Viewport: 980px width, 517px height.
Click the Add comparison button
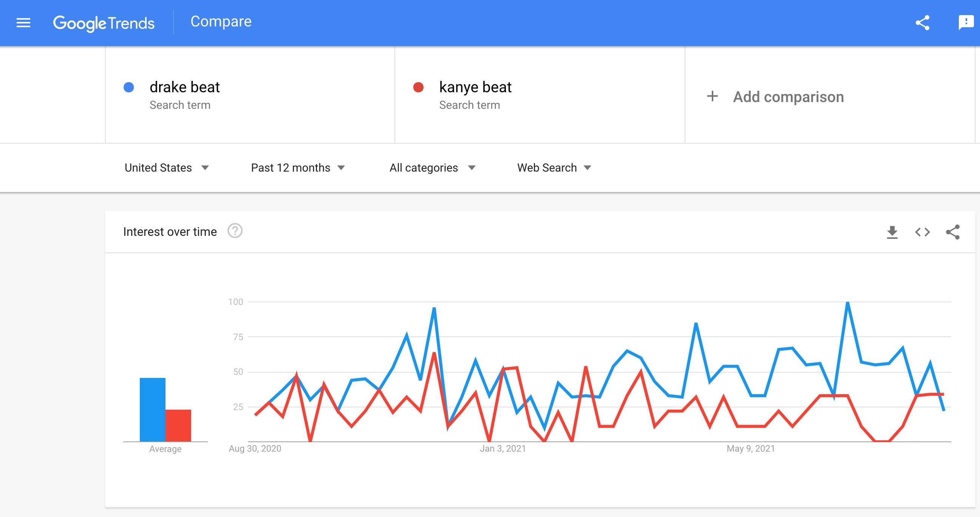[788, 97]
